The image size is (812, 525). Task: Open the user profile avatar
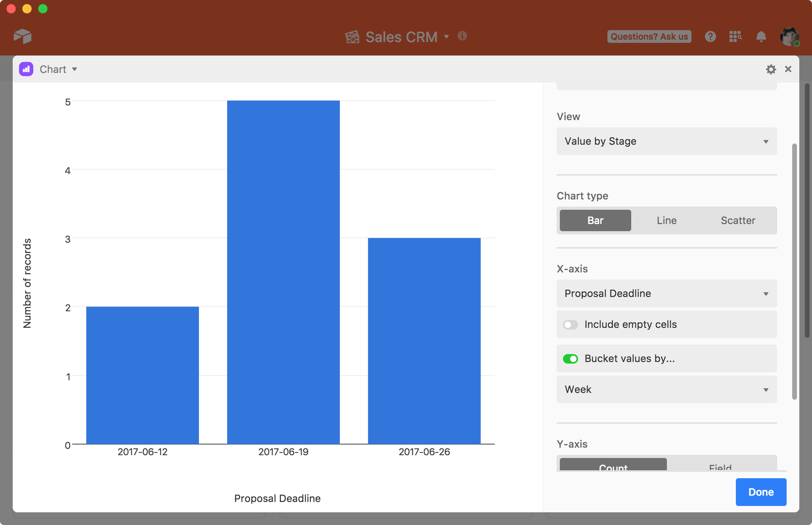[789, 36]
